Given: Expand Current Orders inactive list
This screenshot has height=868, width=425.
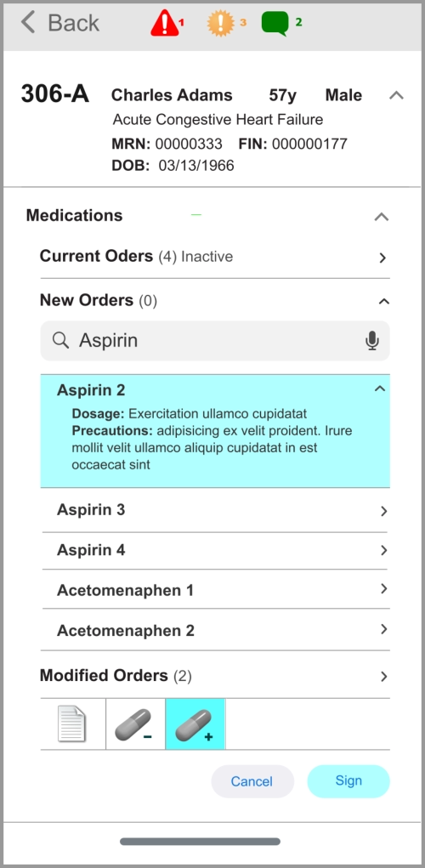Looking at the screenshot, I should [215, 257].
